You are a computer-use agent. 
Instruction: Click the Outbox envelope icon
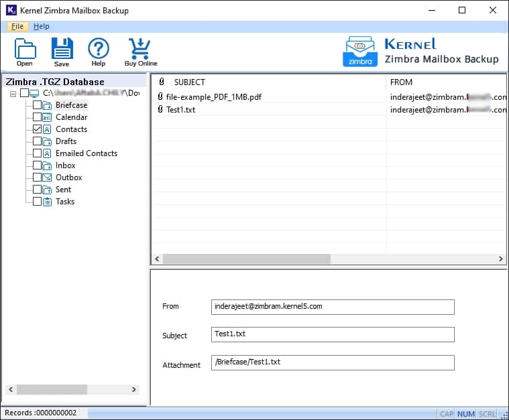coord(47,178)
